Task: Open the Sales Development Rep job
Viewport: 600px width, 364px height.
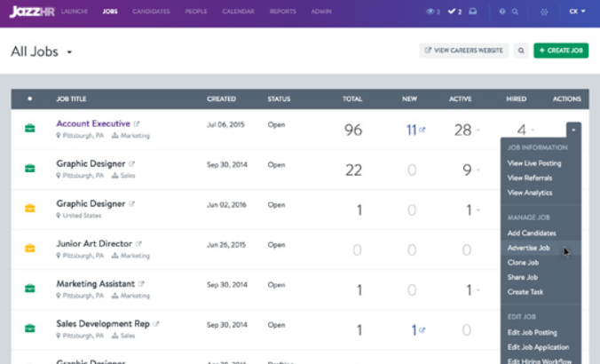Action: coord(103,324)
